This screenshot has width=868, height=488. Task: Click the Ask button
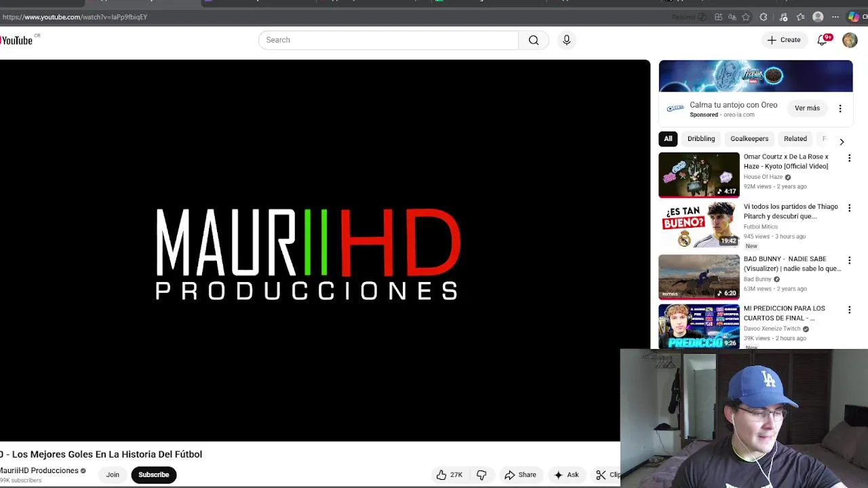[x=566, y=474]
